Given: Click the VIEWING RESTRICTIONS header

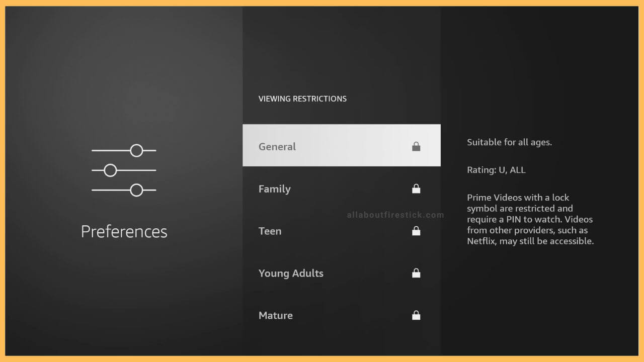Looking at the screenshot, I should [302, 99].
